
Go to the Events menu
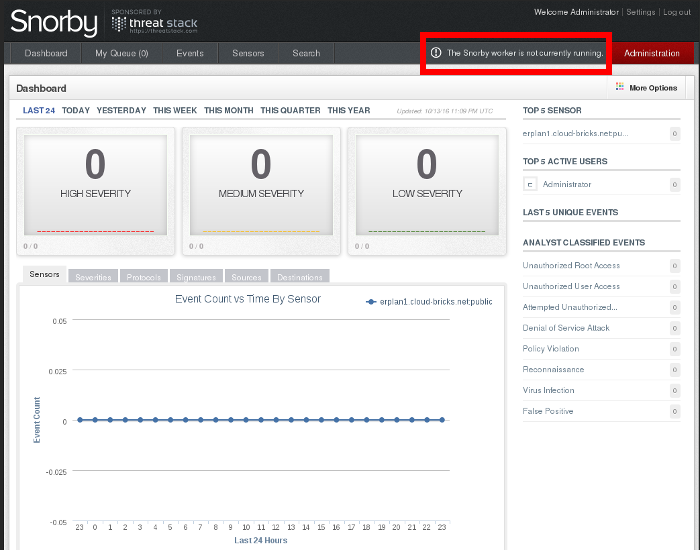[x=190, y=53]
